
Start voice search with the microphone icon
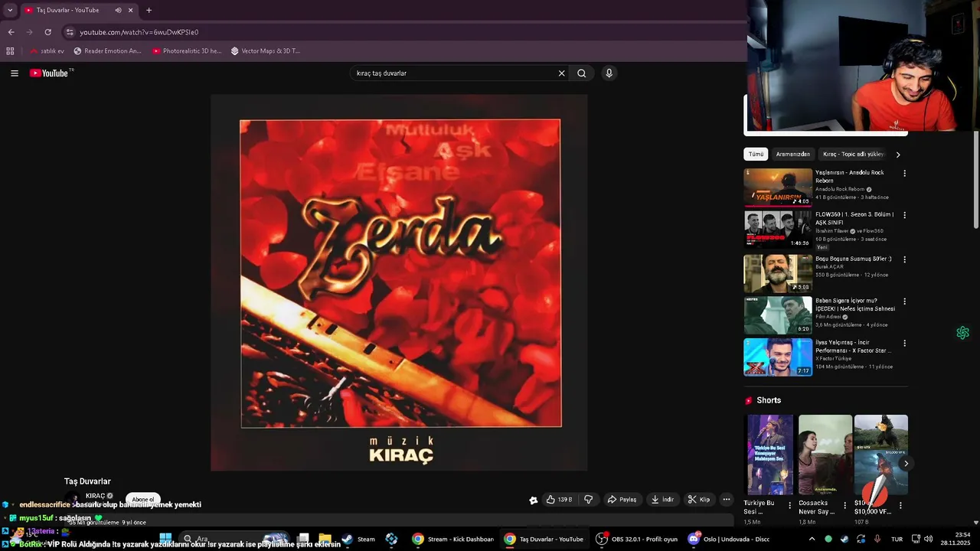(609, 73)
